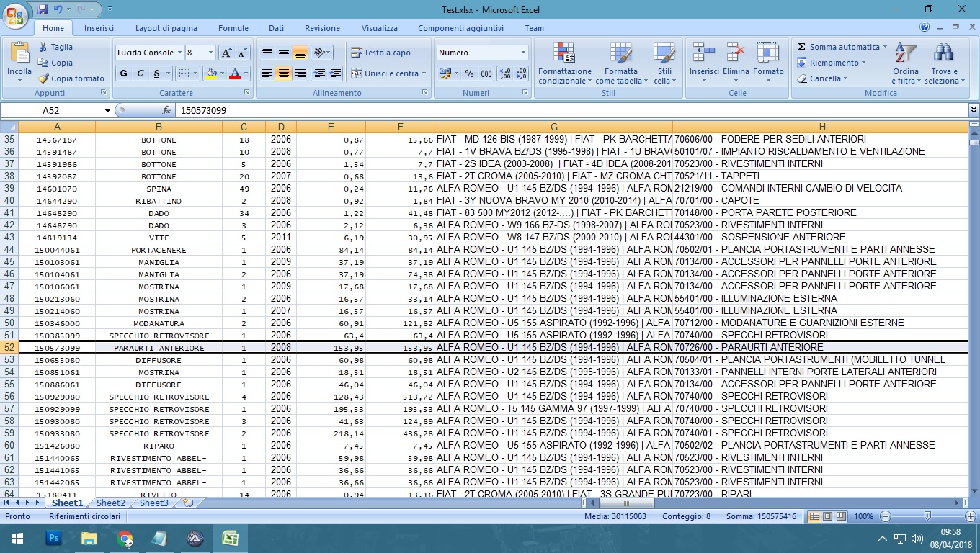Click the zoom in plus button
The width and height of the screenshot is (980, 553).
point(971,516)
